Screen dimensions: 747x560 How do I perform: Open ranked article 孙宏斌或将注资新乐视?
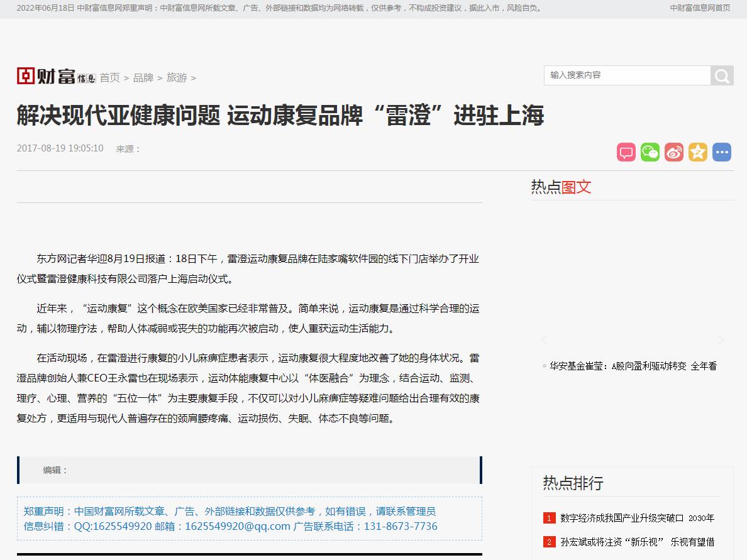click(x=637, y=542)
